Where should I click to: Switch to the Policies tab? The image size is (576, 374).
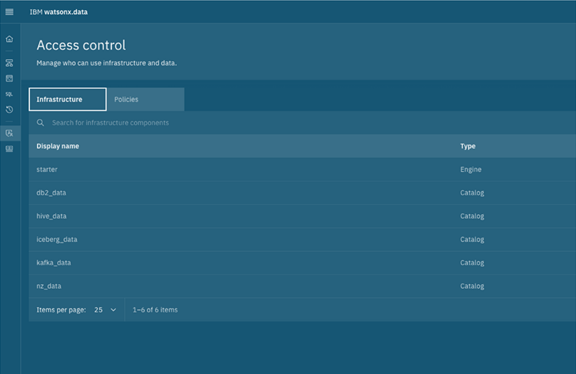(146, 99)
